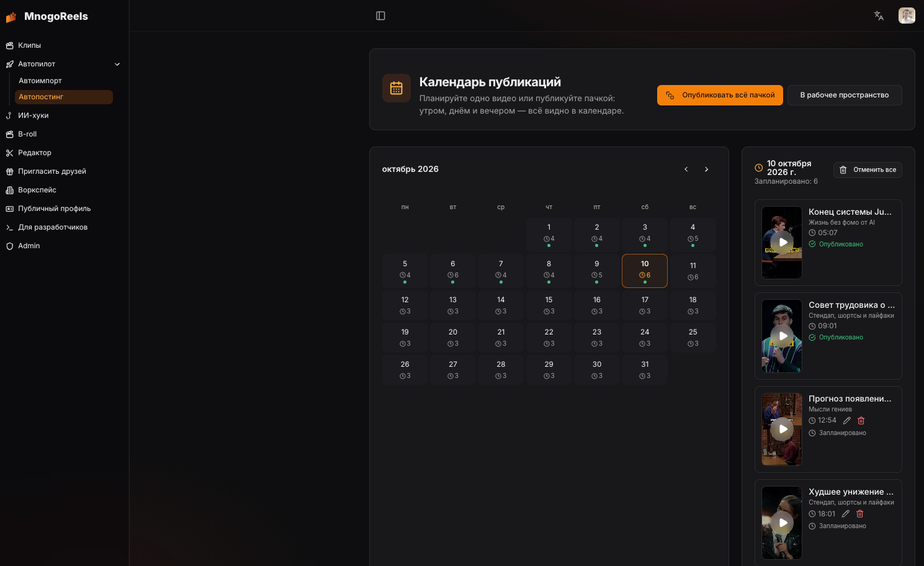Delete the 18:01 scheduled post
Image resolution: width=924 pixels, height=566 pixels.
coord(859,514)
